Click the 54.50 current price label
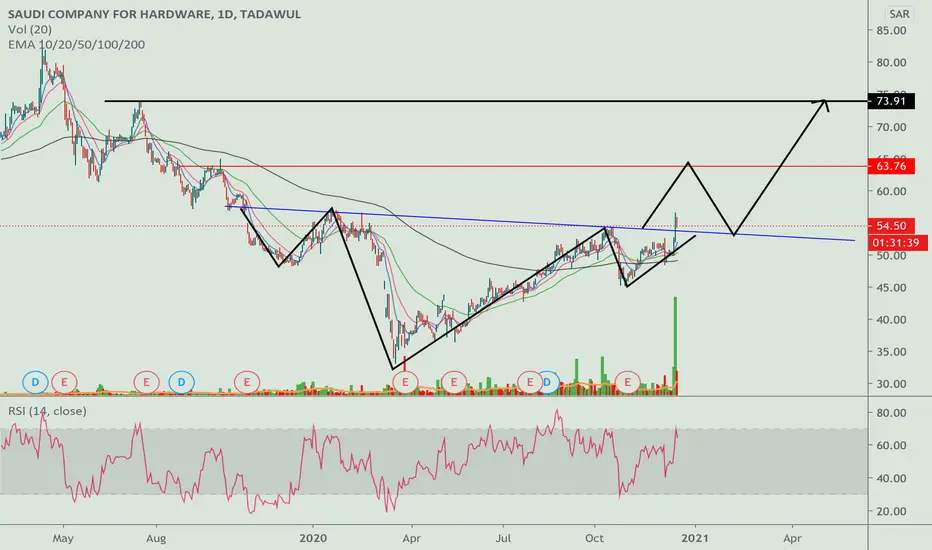Image resolution: width=932 pixels, height=550 pixels. 891,225
